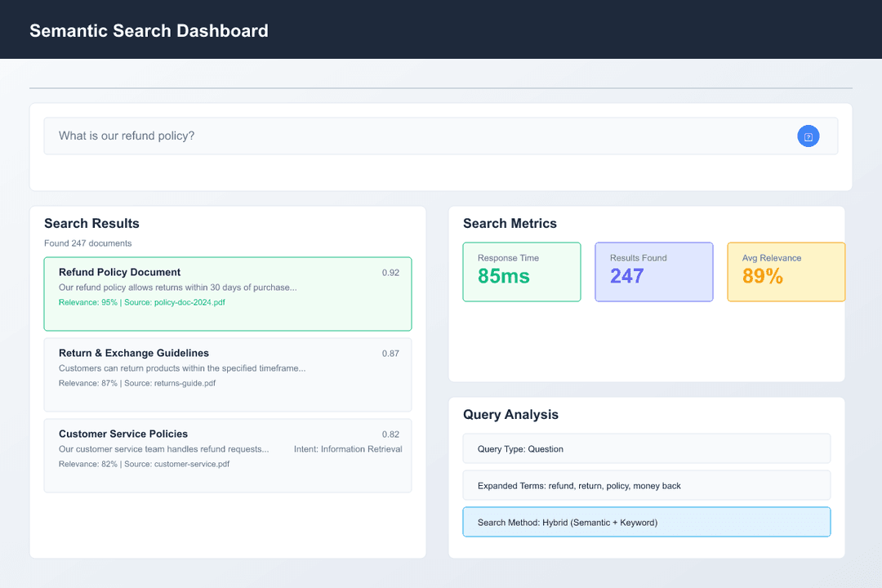Click the Intent: Information Retrieval label
This screenshot has width=882, height=588.
coord(348,449)
